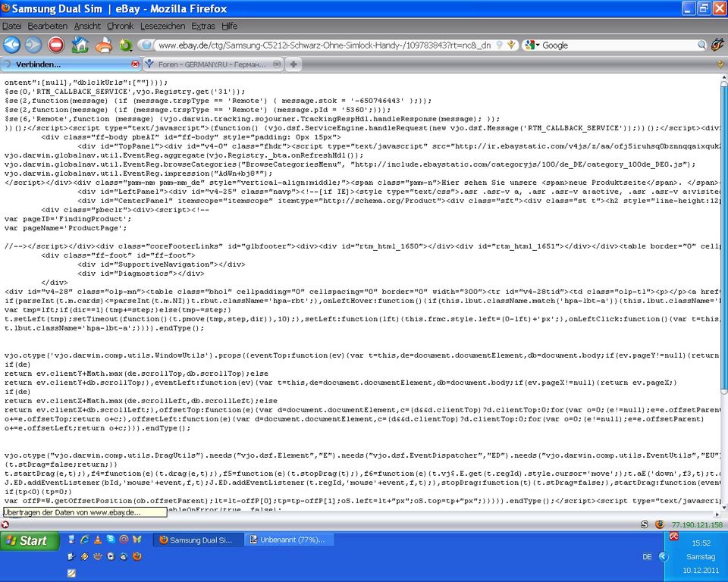This screenshot has width=728, height=582.
Task: Click the address bar URL field
Action: (325, 45)
